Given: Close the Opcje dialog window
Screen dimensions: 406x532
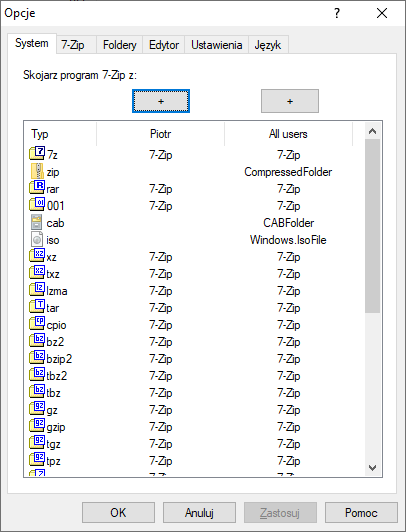Looking at the screenshot, I should point(382,13).
